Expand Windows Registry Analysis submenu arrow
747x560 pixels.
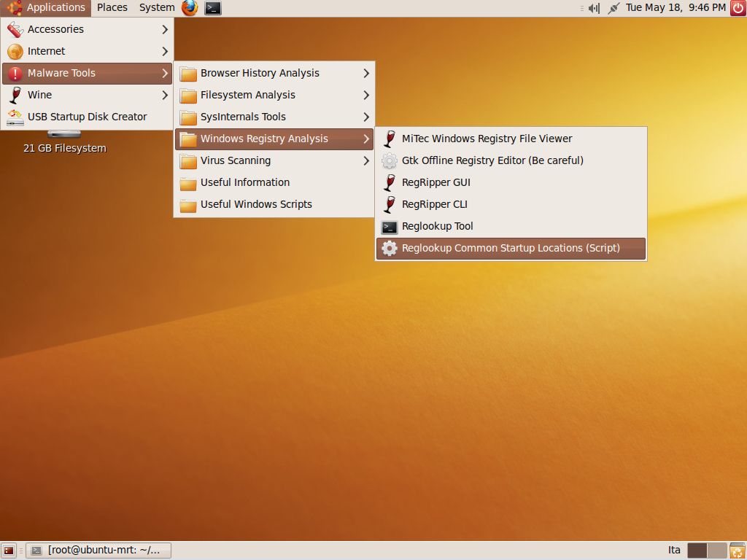pyautogui.click(x=366, y=139)
